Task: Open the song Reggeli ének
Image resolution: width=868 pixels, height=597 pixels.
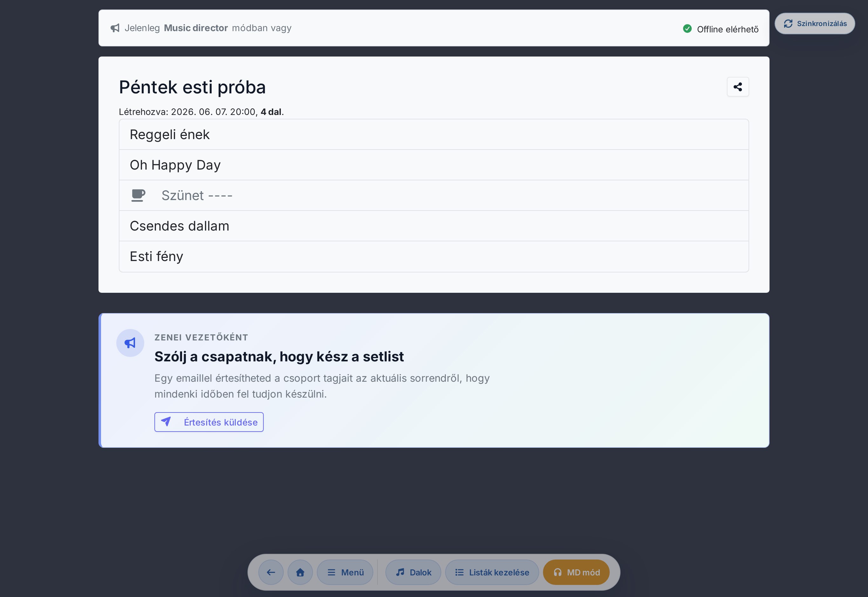Action: tap(434, 135)
